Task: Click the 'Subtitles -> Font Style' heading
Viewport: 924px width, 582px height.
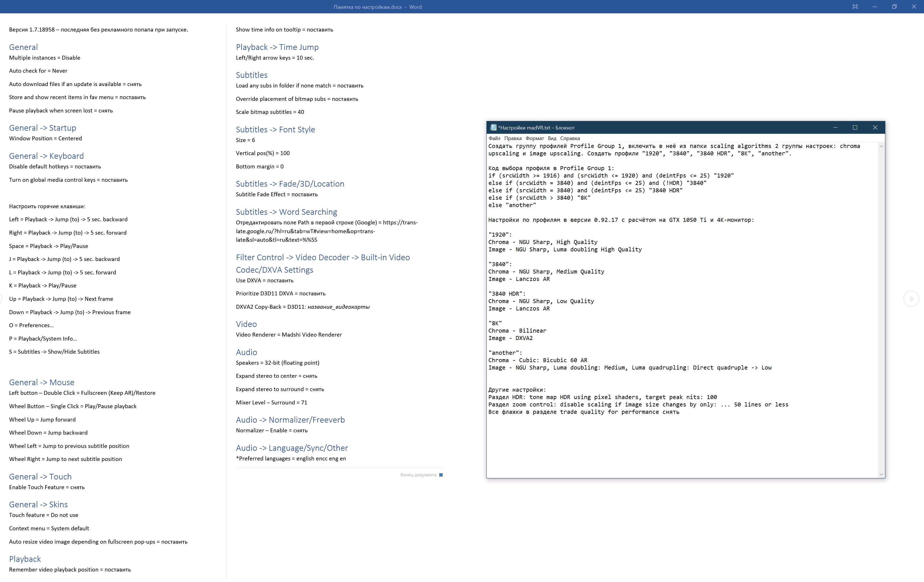Action: [x=275, y=130]
